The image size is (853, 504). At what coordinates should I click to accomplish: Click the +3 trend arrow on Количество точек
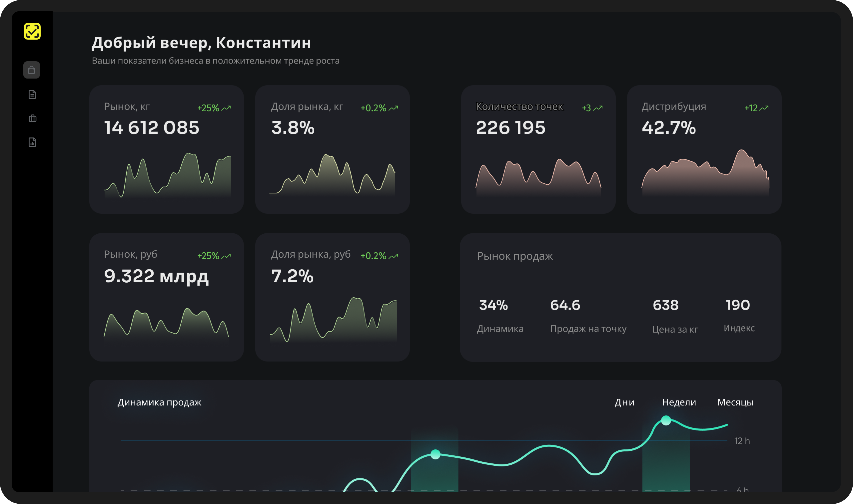pos(598,108)
